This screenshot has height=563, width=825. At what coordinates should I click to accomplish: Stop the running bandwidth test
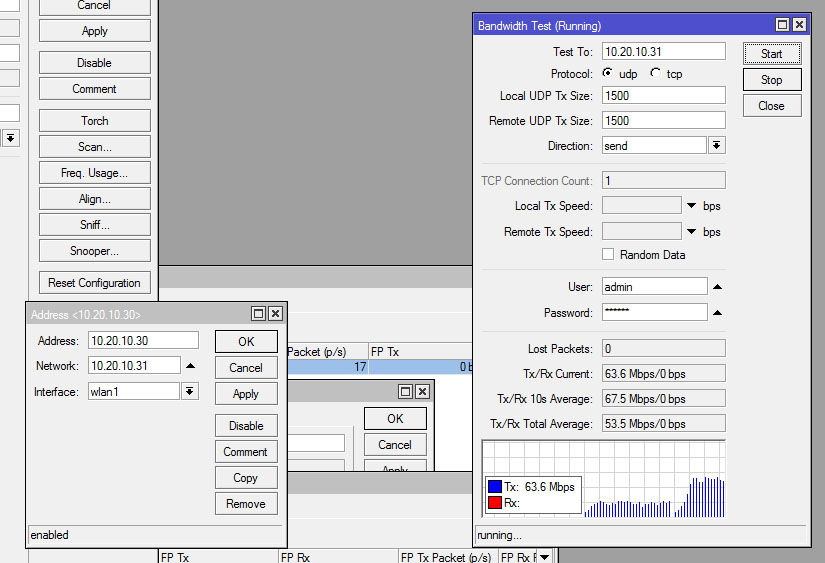[x=772, y=80]
